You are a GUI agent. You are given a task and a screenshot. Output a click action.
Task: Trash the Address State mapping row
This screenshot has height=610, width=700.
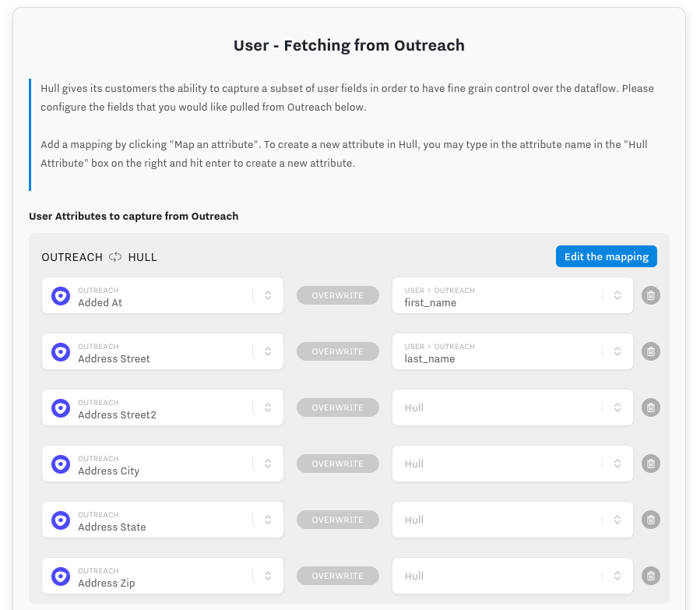tap(650, 520)
